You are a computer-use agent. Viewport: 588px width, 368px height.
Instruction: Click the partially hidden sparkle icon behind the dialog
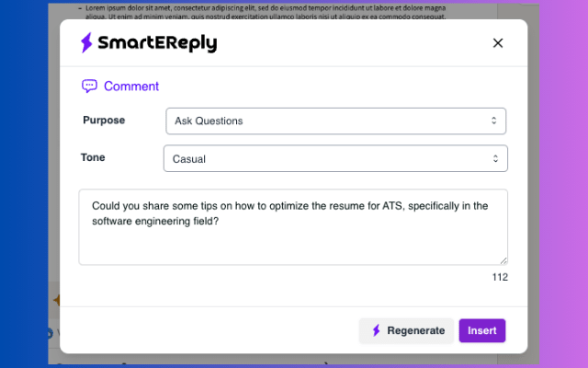[56, 301]
